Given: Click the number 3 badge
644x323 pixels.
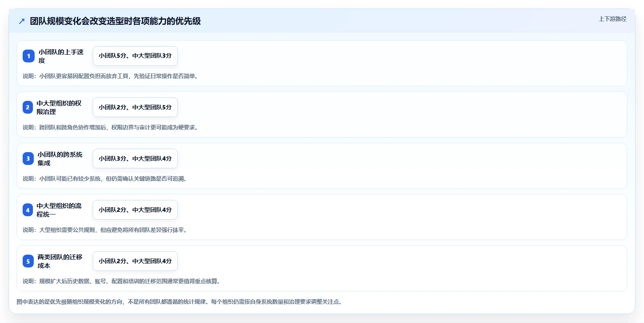Looking at the screenshot, I should coord(28,159).
